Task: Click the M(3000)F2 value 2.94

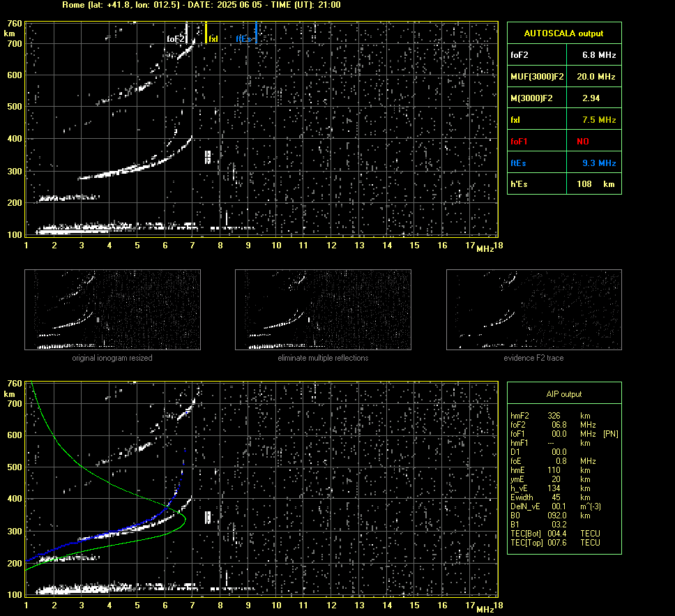Action: tap(591, 98)
